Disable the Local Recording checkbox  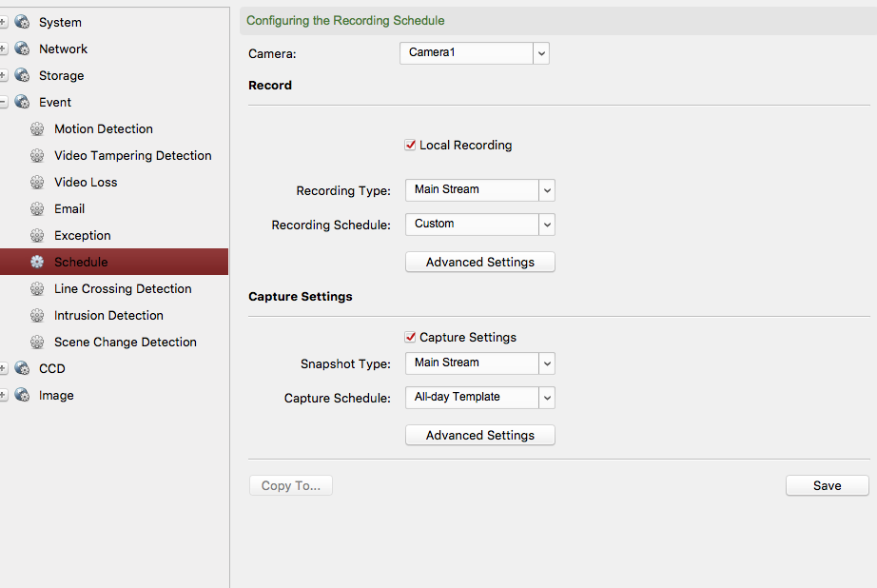click(x=411, y=146)
